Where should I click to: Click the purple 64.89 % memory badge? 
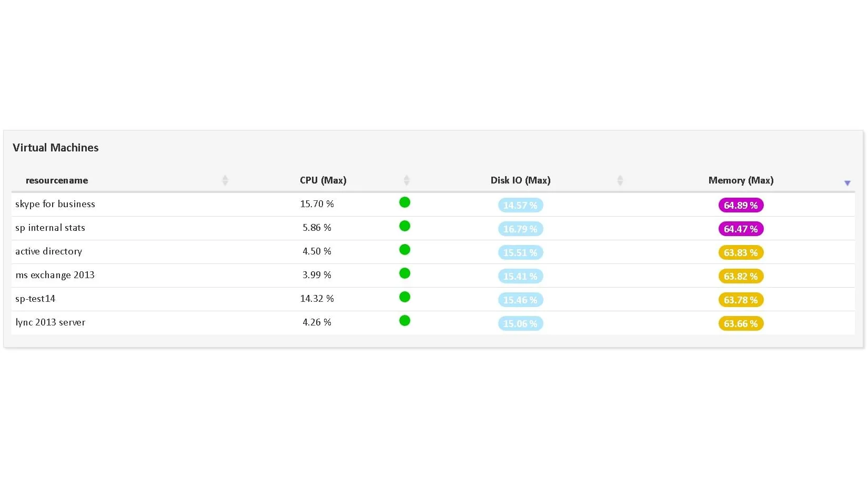(740, 205)
